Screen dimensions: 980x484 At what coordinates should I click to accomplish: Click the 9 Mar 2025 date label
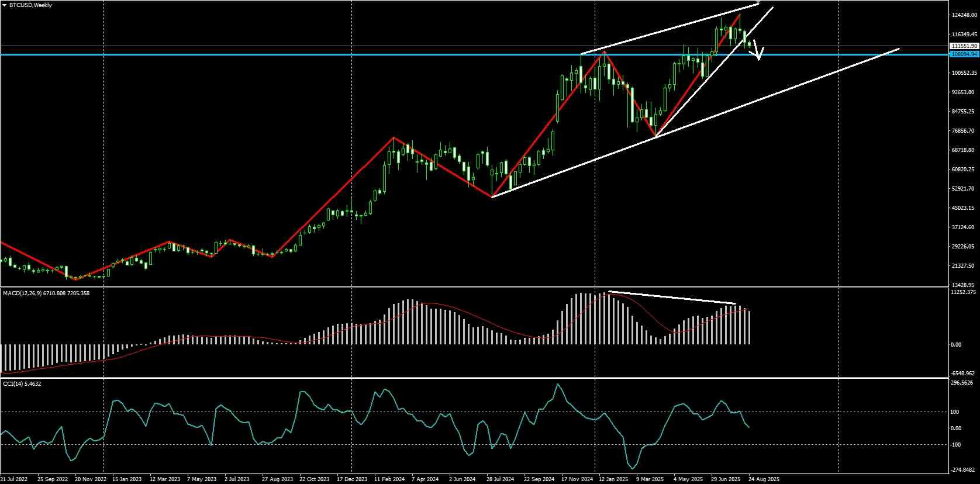click(x=651, y=479)
